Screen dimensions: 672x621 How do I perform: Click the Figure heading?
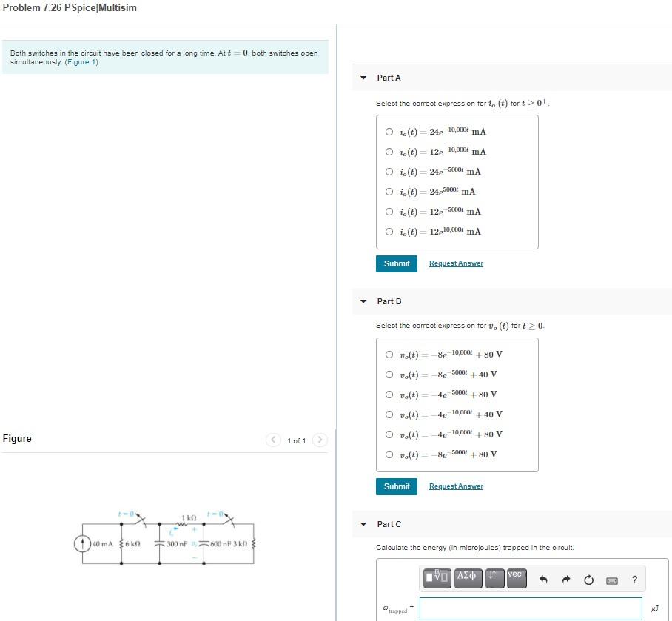click(17, 438)
